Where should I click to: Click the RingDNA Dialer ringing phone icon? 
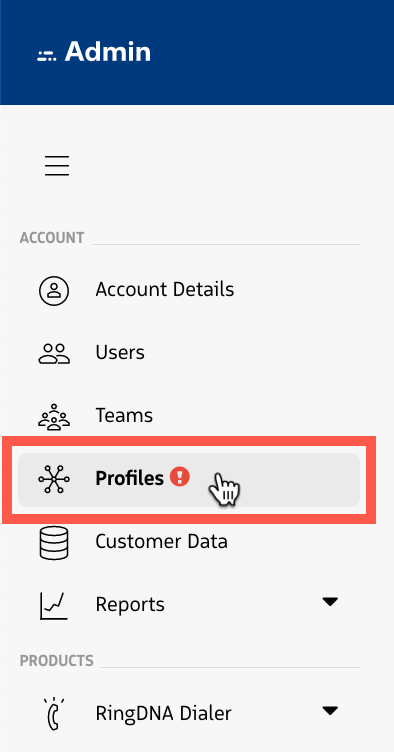coord(54,714)
